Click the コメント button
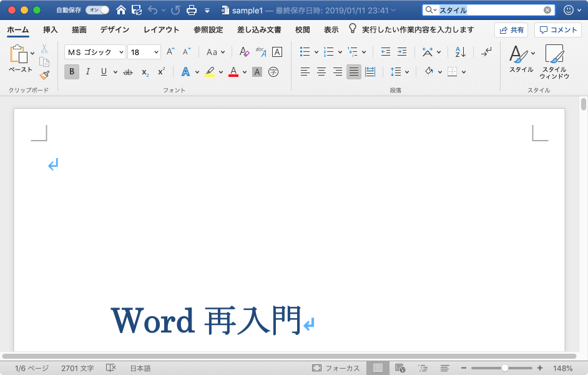The height and width of the screenshot is (375, 588). pos(558,30)
